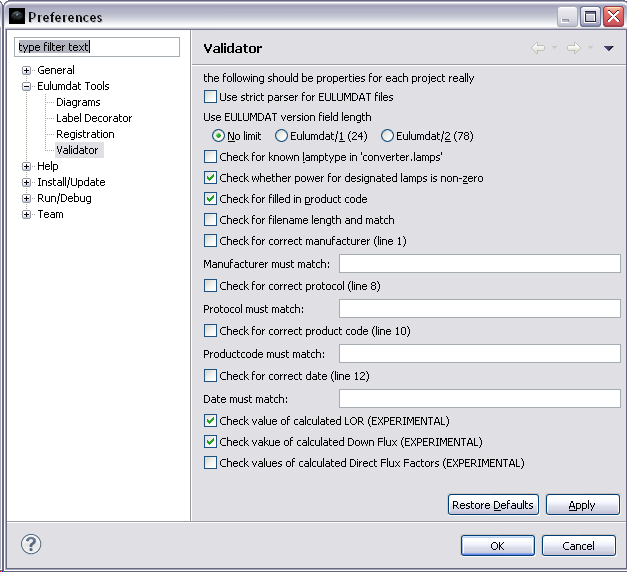Maximize the Preferences window
Viewport: 627px width, 572px height.
(x=590, y=17)
